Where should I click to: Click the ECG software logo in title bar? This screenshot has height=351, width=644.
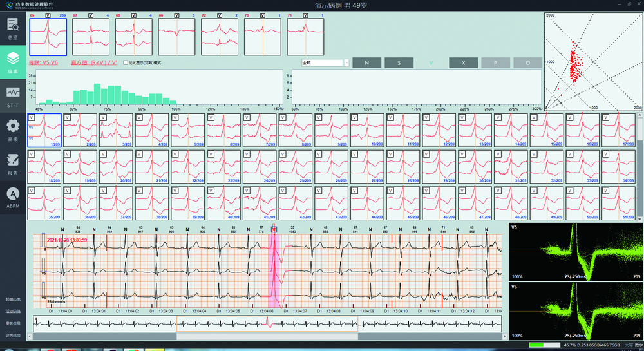tap(8, 5)
